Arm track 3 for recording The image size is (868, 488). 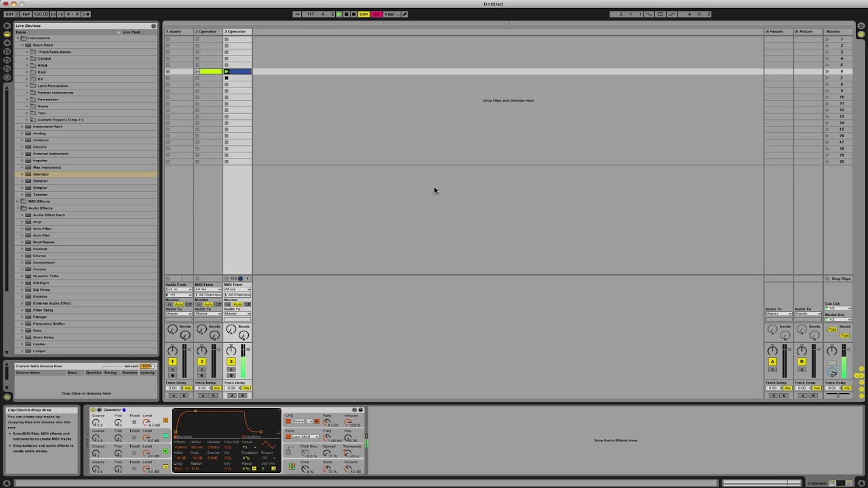pos(231,375)
